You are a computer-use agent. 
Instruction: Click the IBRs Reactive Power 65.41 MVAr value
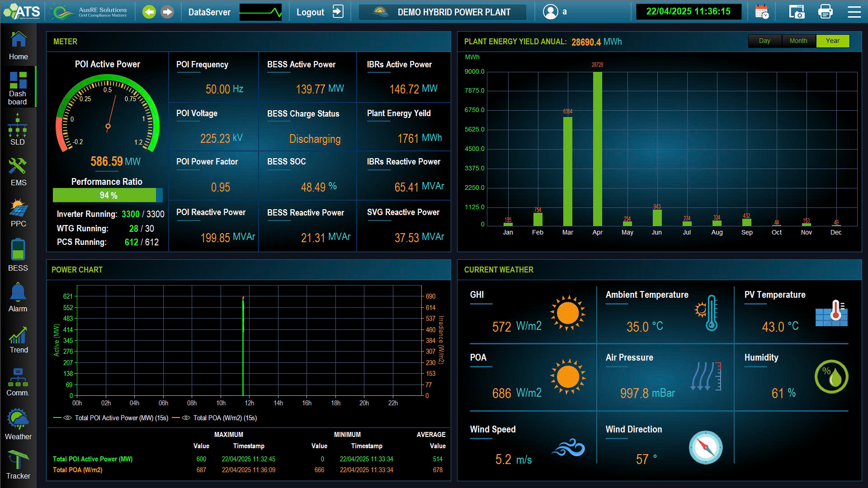(419, 187)
